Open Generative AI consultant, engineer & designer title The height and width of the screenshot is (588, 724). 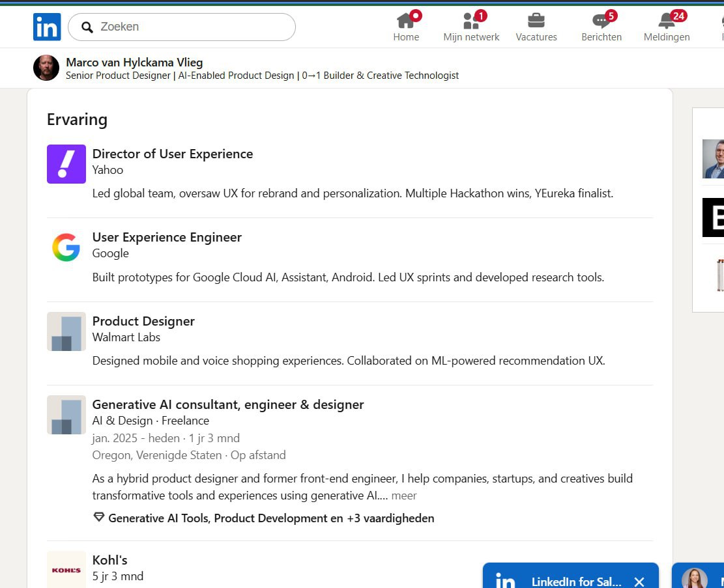click(228, 405)
